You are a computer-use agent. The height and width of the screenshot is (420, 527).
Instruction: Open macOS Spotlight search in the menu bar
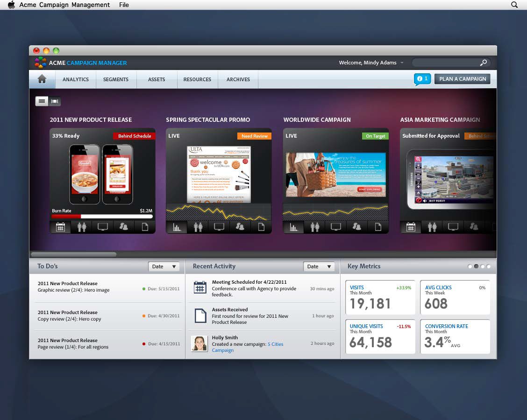coord(514,5)
